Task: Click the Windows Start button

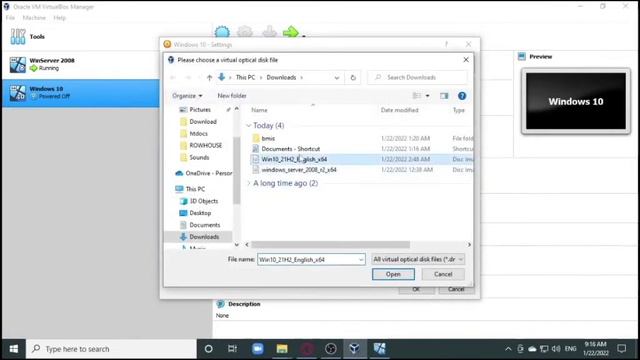Action: [x=13, y=349]
